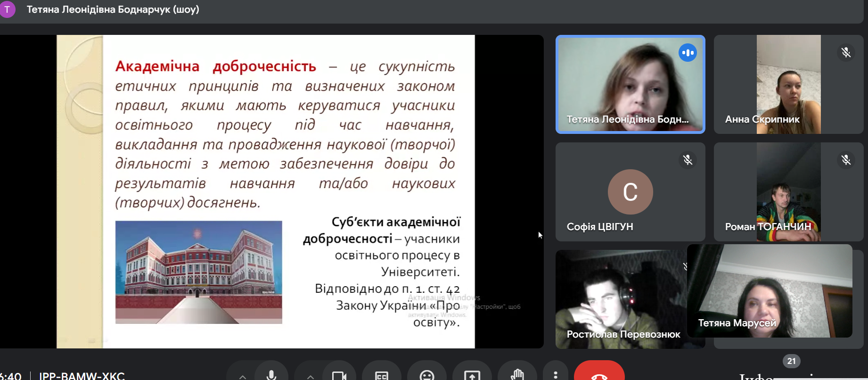Click the purple T presenter avatar
Viewport: 868px width, 380px height.
tap(7, 9)
